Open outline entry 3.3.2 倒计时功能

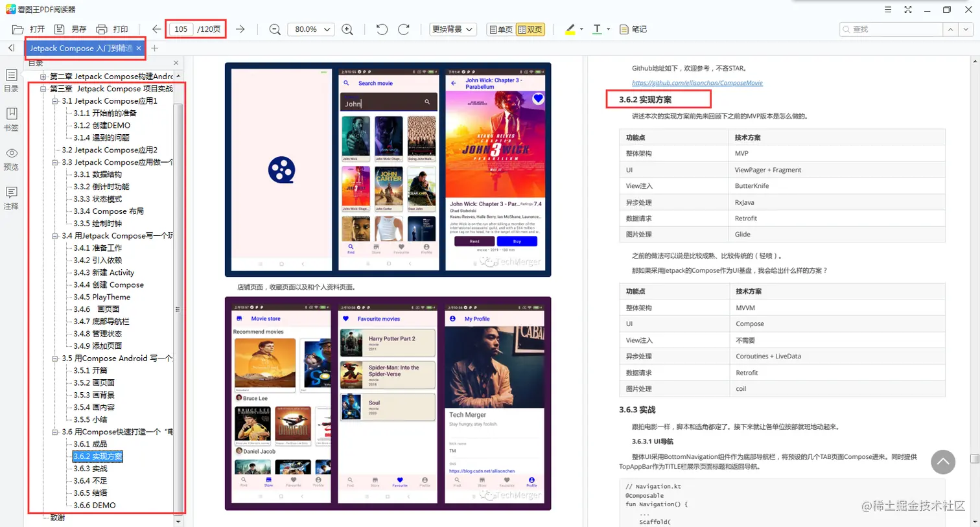click(101, 187)
